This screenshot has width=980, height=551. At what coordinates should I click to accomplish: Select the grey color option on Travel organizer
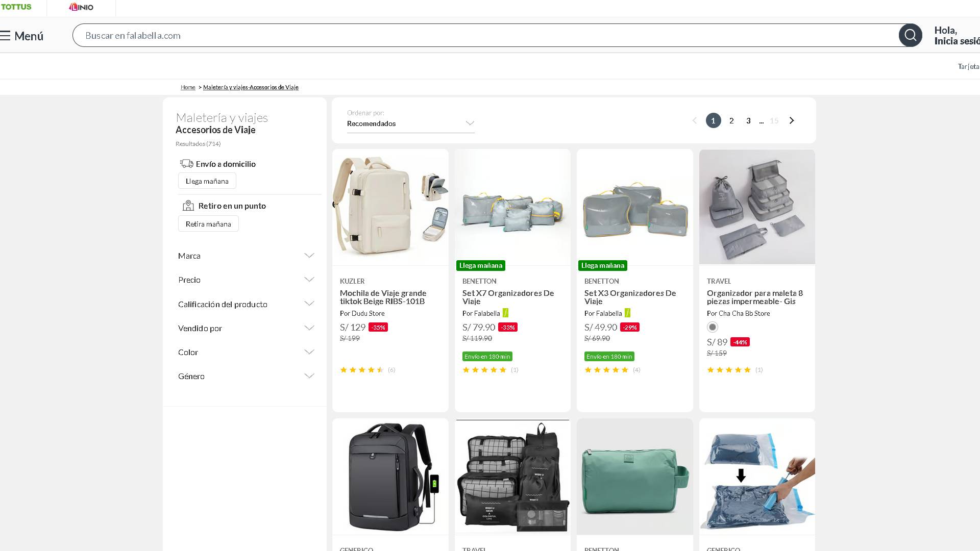click(713, 327)
